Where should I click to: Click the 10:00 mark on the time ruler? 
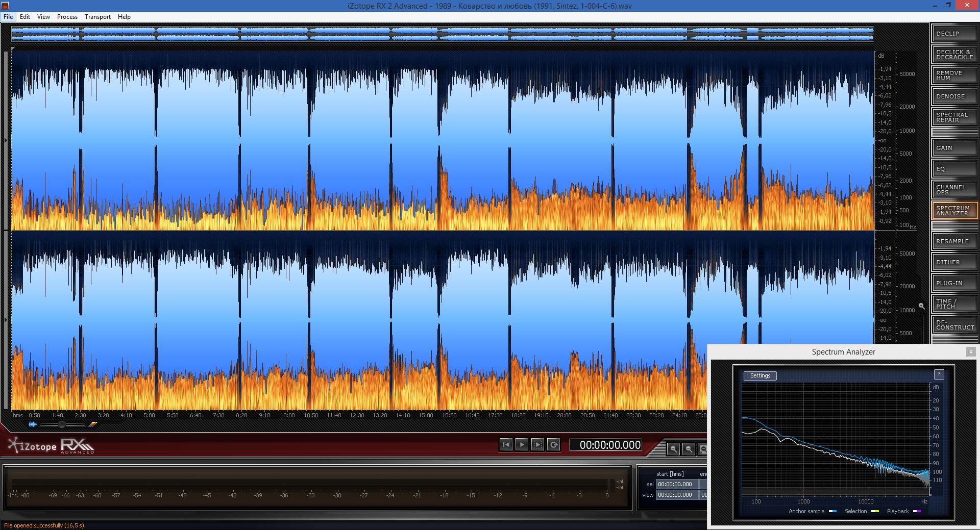click(x=287, y=415)
